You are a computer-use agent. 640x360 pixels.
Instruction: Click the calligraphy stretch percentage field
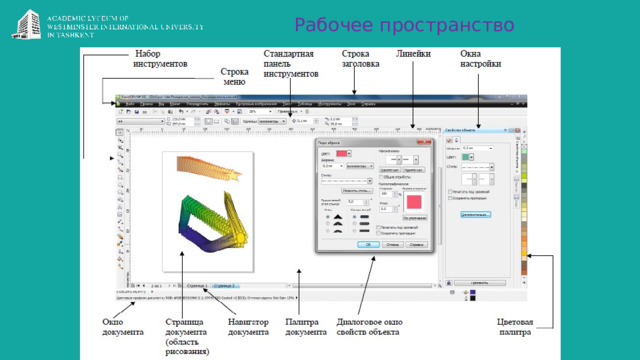tap(386, 194)
